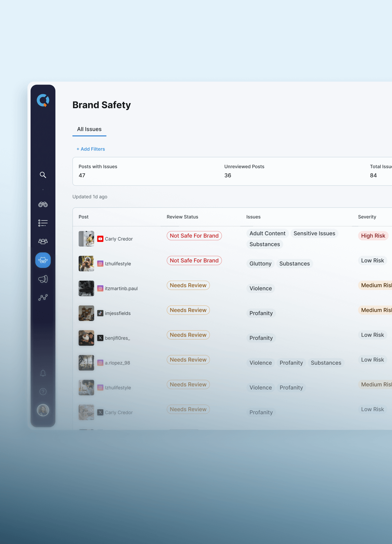The image size is (392, 544).
Task: Click Not Safe For Brand status for Carly Credor
Action: (x=194, y=236)
